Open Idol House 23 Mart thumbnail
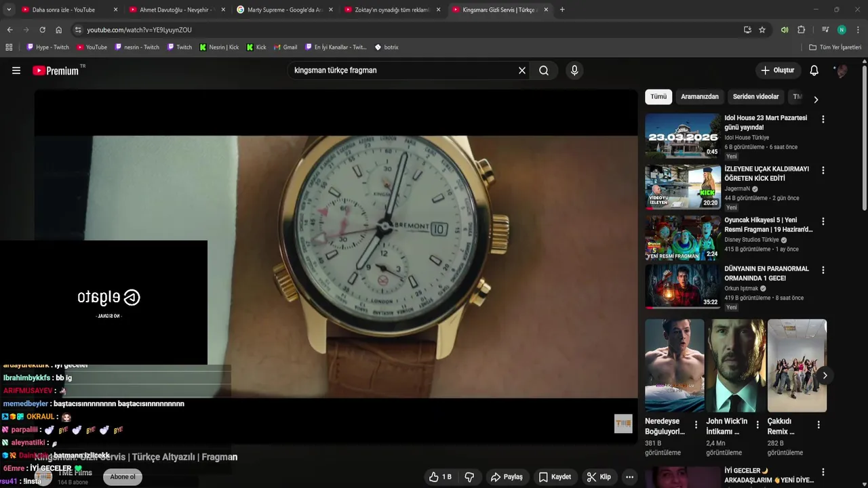The width and height of the screenshot is (868, 488). pos(682,136)
